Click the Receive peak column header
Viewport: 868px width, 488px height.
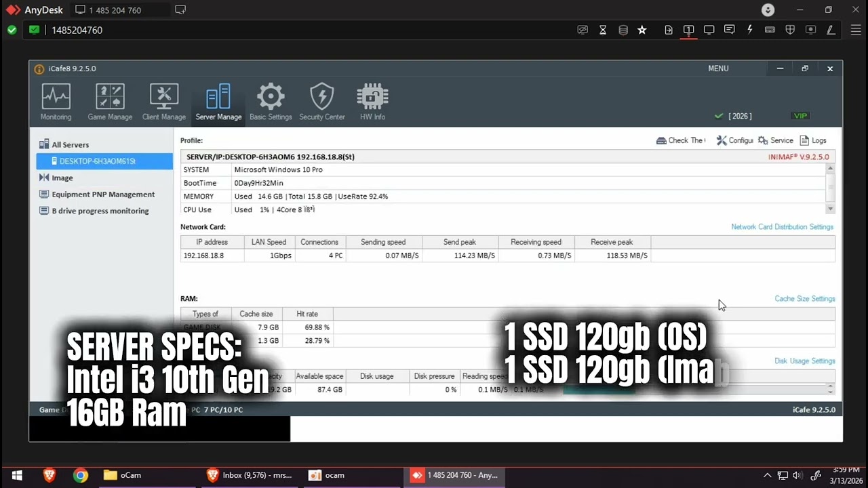click(x=612, y=242)
